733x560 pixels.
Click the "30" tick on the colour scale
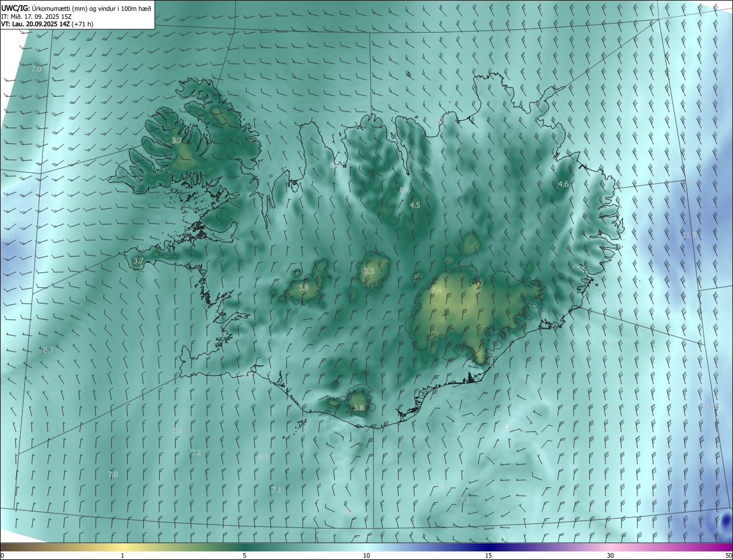click(x=610, y=555)
